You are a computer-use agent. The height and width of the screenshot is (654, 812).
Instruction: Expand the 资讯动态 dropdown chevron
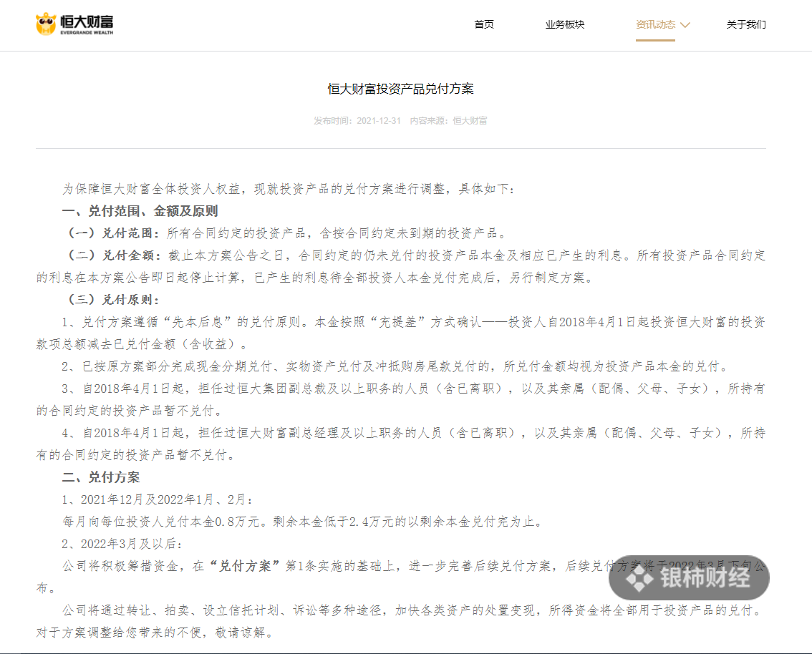point(685,24)
